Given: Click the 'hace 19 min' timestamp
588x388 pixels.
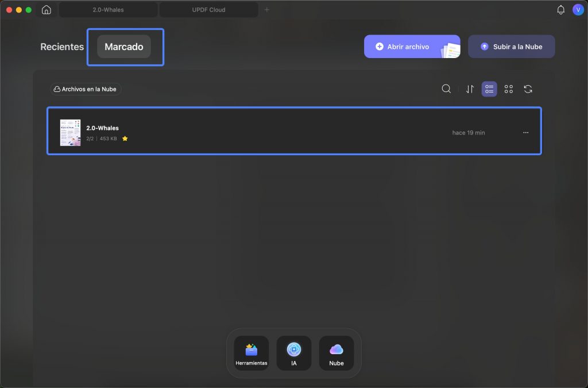Looking at the screenshot, I should coord(469,132).
